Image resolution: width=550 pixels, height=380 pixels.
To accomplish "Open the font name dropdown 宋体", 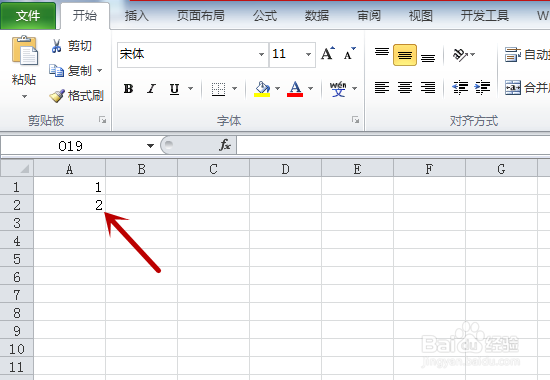I will pos(261,54).
